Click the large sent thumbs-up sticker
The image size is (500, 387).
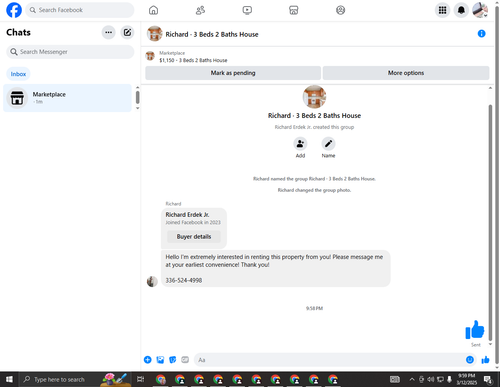tap(475, 330)
